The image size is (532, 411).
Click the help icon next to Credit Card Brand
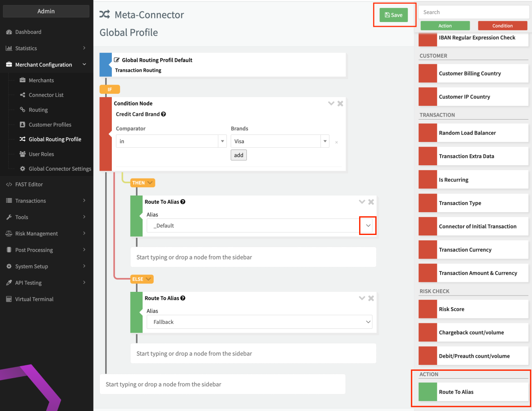pos(163,114)
